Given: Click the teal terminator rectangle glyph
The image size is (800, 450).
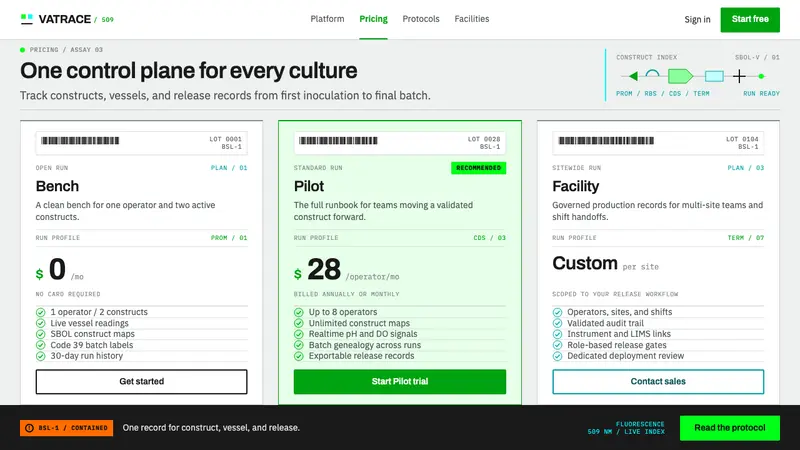Looking at the screenshot, I should [x=714, y=76].
